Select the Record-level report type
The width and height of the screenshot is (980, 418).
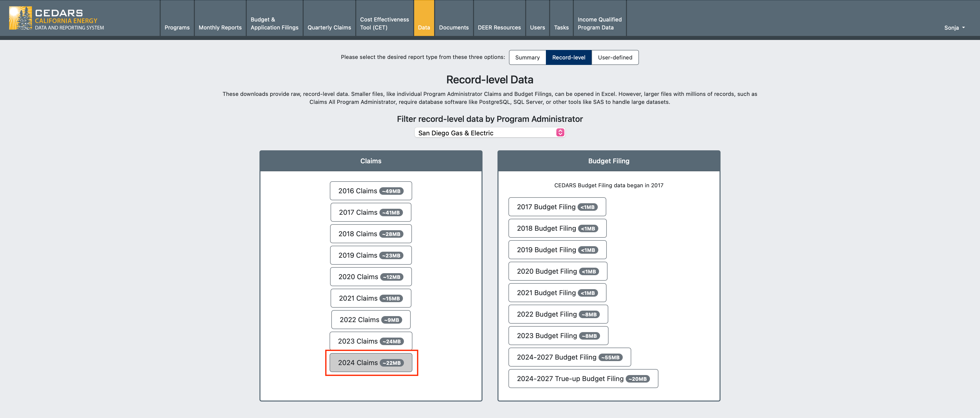(568, 57)
